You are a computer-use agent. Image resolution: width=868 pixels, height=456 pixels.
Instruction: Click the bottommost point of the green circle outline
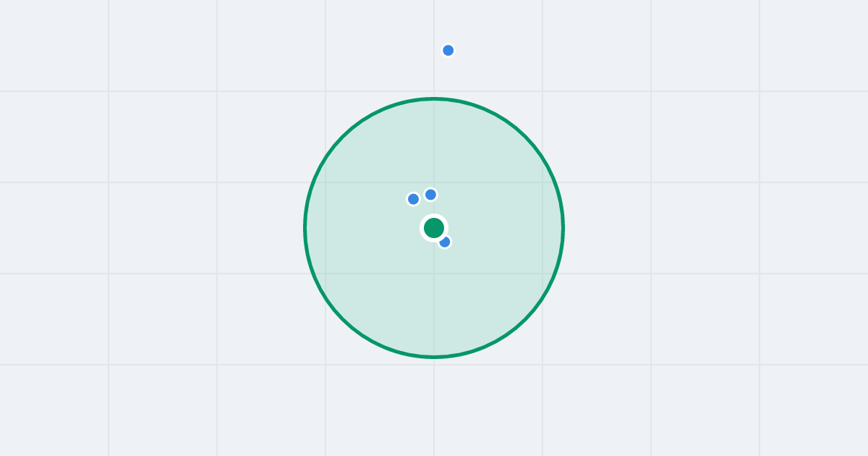point(434,357)
